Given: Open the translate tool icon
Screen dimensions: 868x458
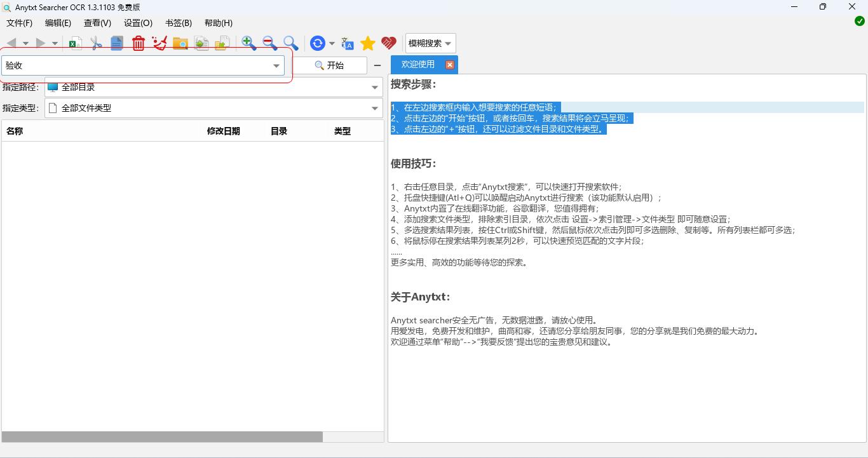Looking at the screenshot, I should (x=347, y=43).
